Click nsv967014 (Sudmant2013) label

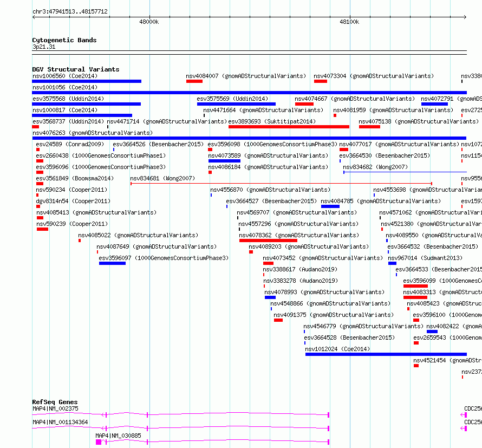pos(426,258)
